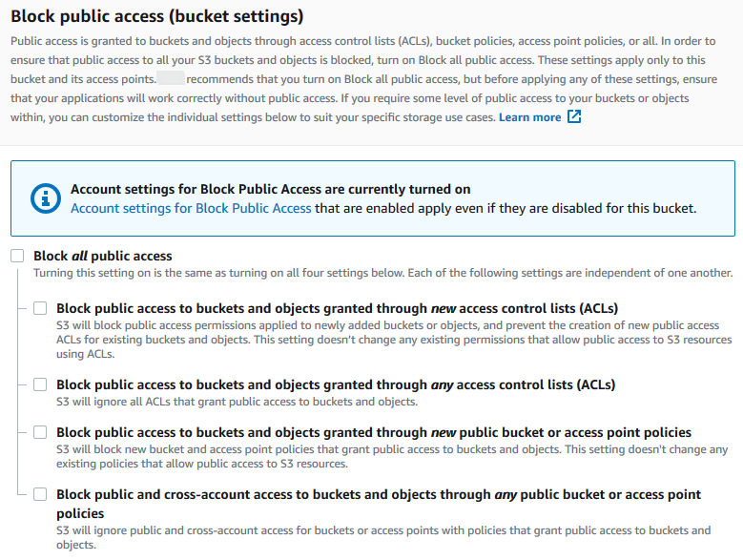Check the box for blocking new bucket policies
The image size is (743, 560).
(40, 432)
